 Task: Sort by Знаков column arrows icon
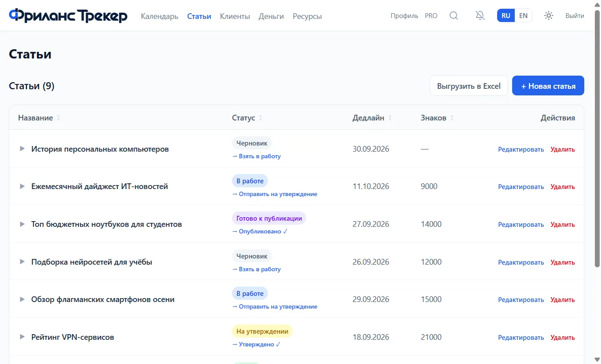452,118
